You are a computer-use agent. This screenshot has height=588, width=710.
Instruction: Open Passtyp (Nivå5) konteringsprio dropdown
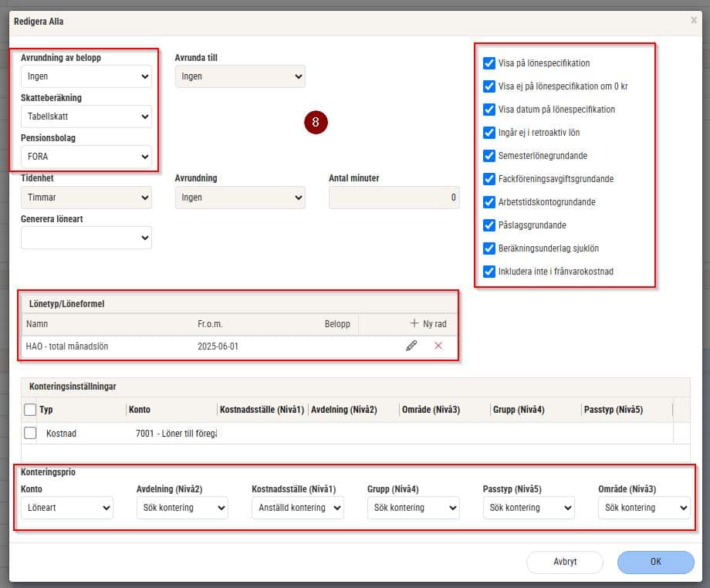[x=529, y=508]
